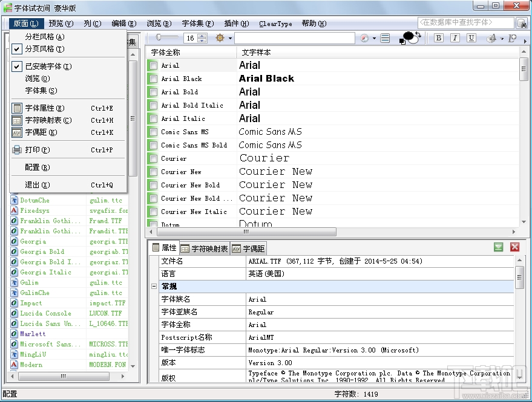Check the Arial Black font checkbox
Viewport: 532px width, 402px height.
tap(154, 79)
